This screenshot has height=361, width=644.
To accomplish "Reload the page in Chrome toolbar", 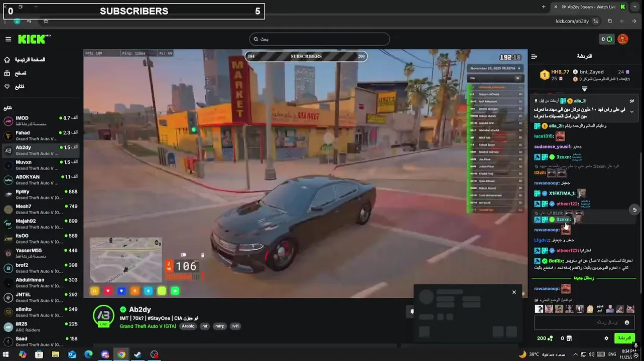I will pyautogui.click(x=610, y=21).
